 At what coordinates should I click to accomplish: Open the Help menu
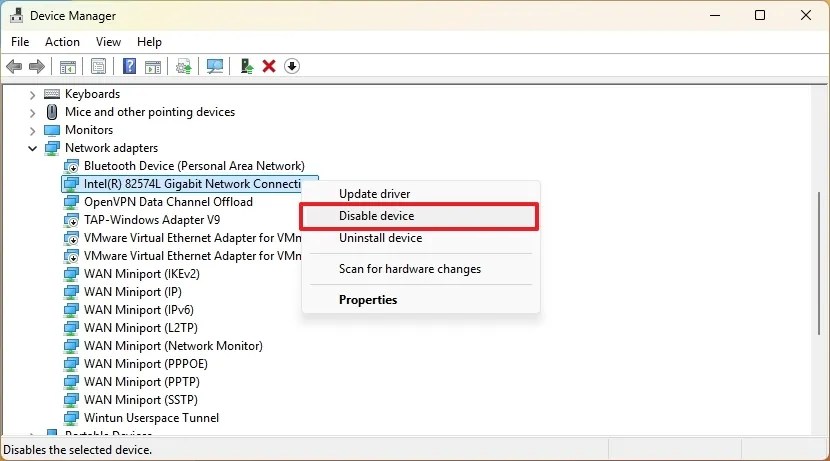click(149, 42)
